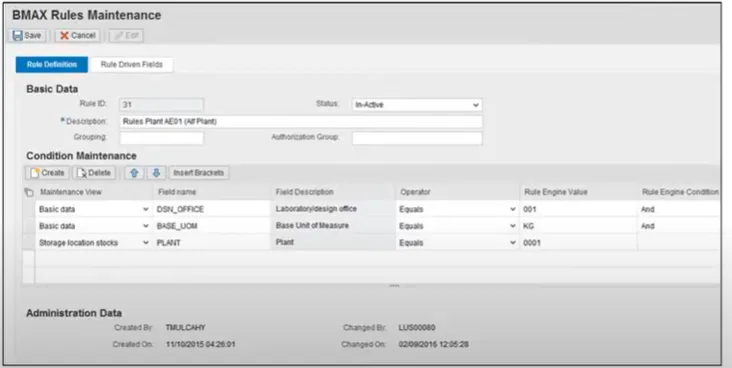Click the Grouping input field
The height and width of the screenshot is (368, 732).
click(x=162, y=138)
